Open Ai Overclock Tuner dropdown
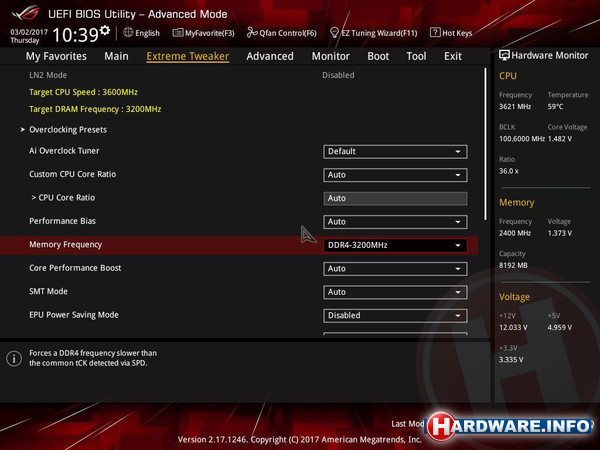 pyautogui.click(x=395, y=152)
